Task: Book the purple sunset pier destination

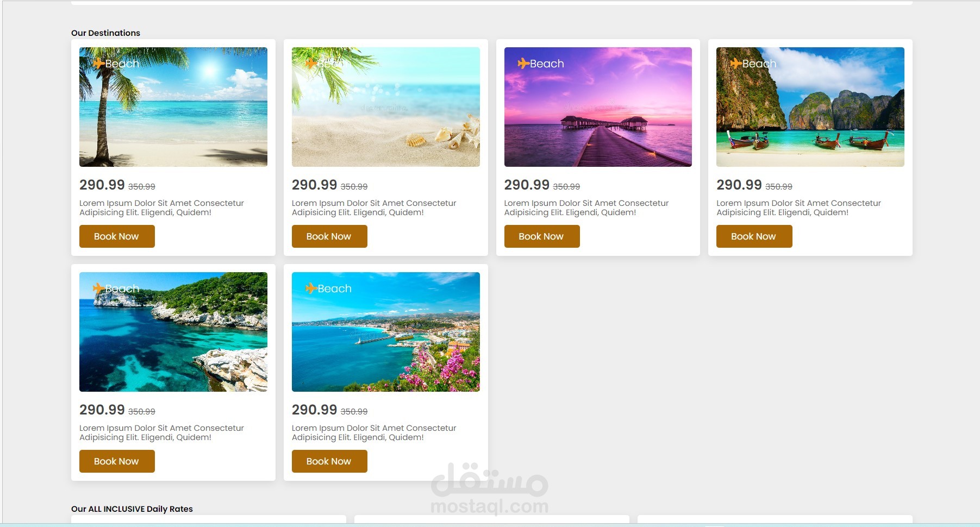Action: coord(542,236)
